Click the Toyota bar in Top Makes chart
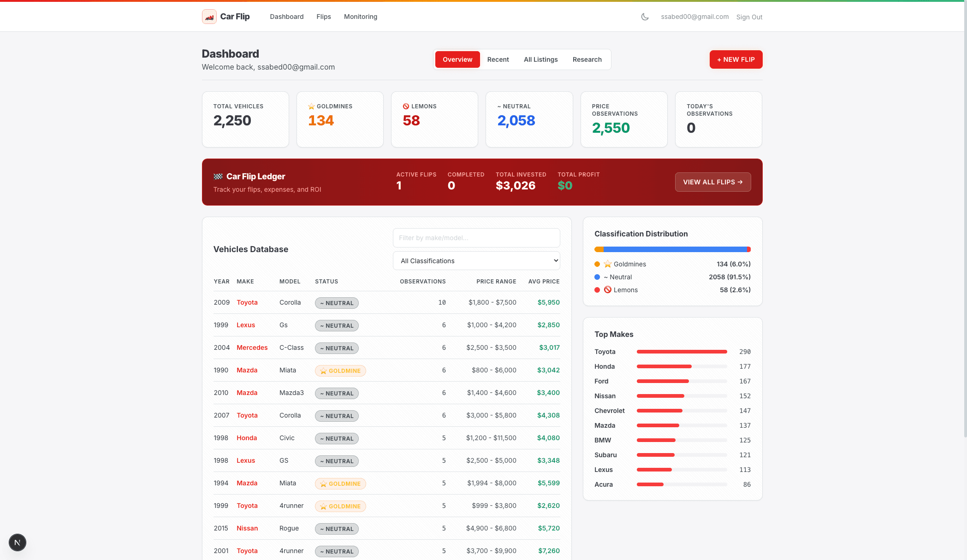Viewport: 967px width, 560px height. [x=682, y=351]
